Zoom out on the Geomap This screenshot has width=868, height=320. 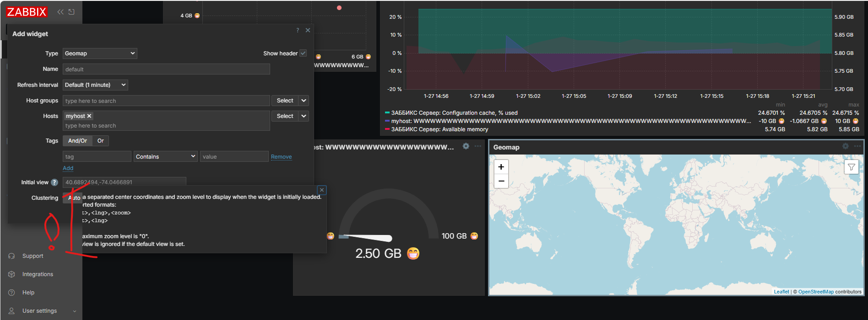[501, 181]
